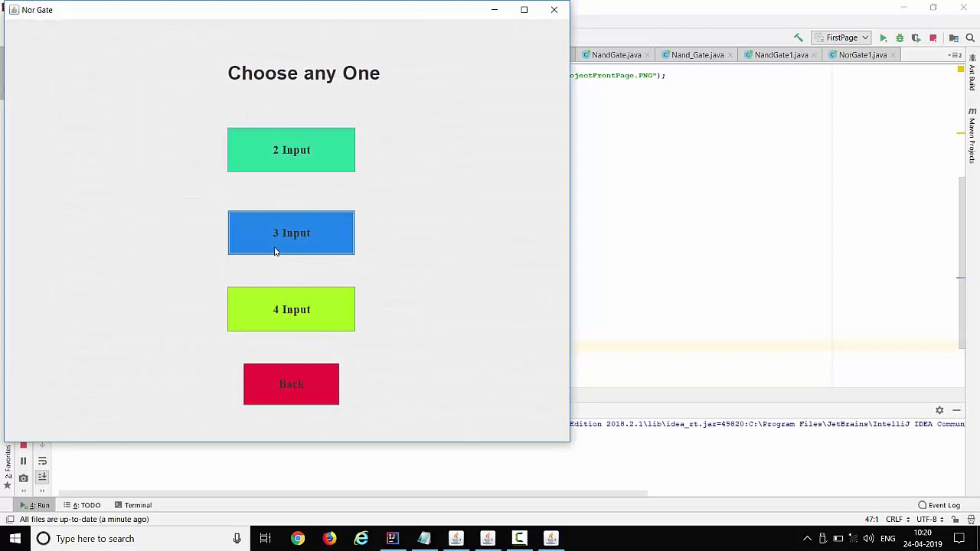This screenshot has width=980, height=551.
Task: Switch to the NorGate1.java editor tab
Action: (862, 55)
